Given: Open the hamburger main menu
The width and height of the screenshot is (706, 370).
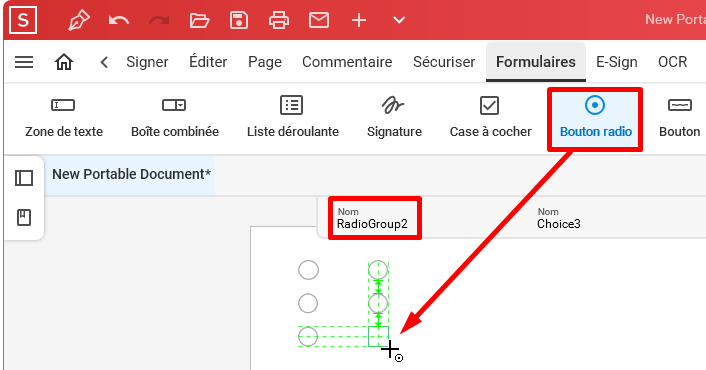Looking at the screenshot, I should pyautogui.click(x=24, y=62).
